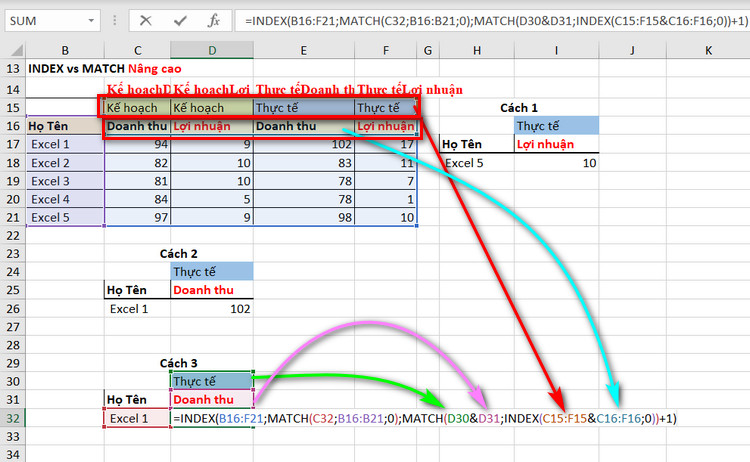Viewport: 750px width, 462px height.
Task: Select row 27 header
Action: (x=13, y=327)
